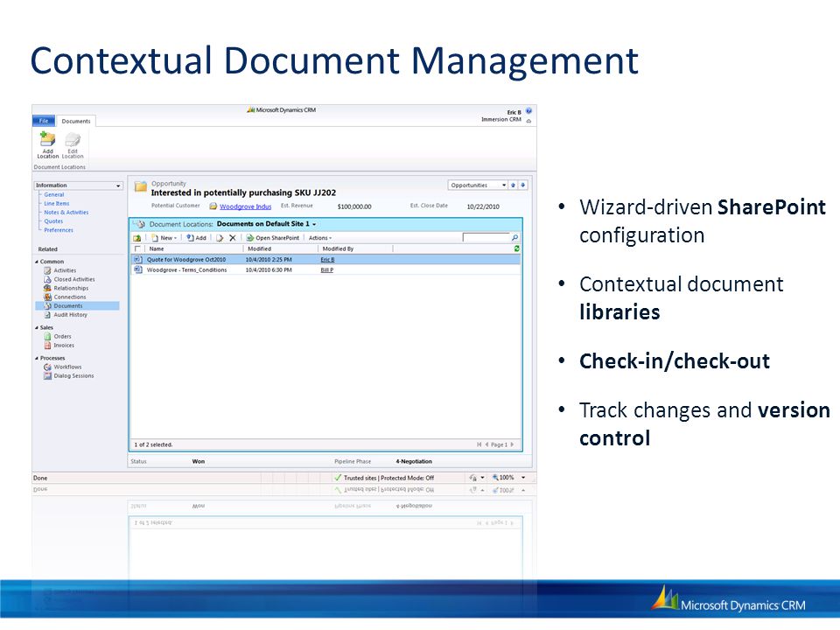840x630 pixels.
Task: Open the Woodgrove Indus customer link
Action: point(245,206)
